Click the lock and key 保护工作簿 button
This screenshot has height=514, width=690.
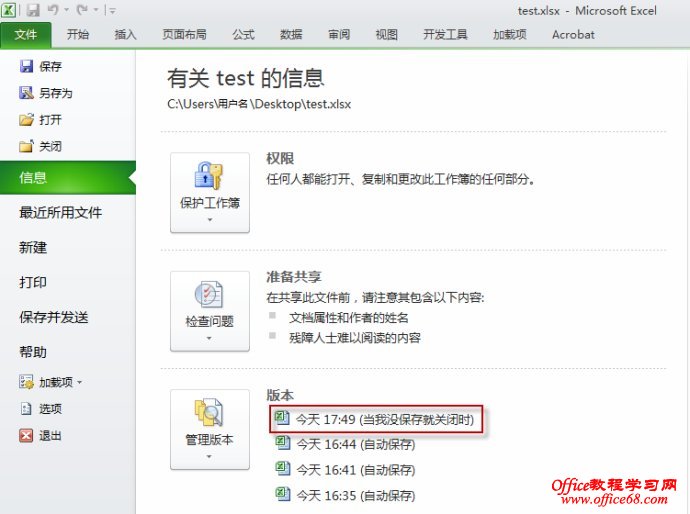pos(210,192)
